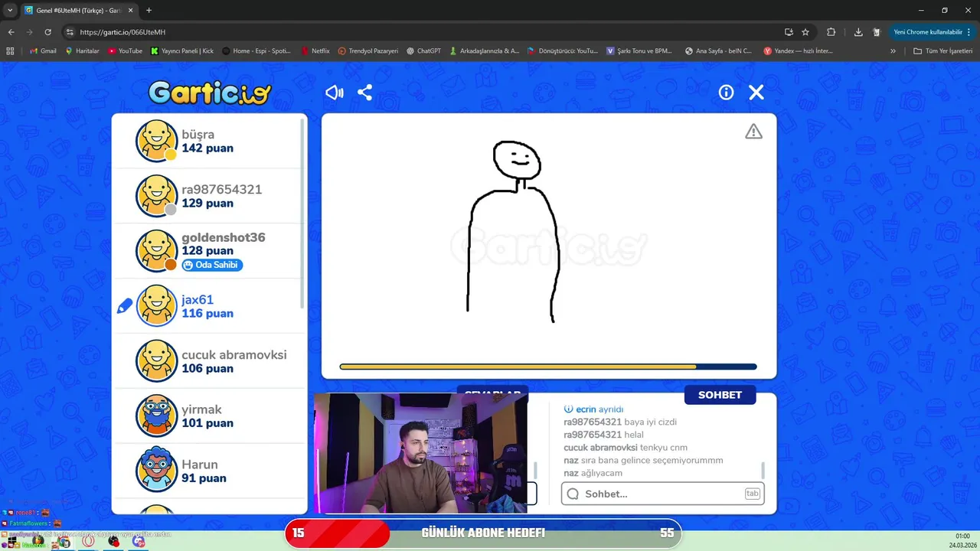This screenshot has height=551, width=980.
Task: Open the share room icon
Action: (365, 93)
